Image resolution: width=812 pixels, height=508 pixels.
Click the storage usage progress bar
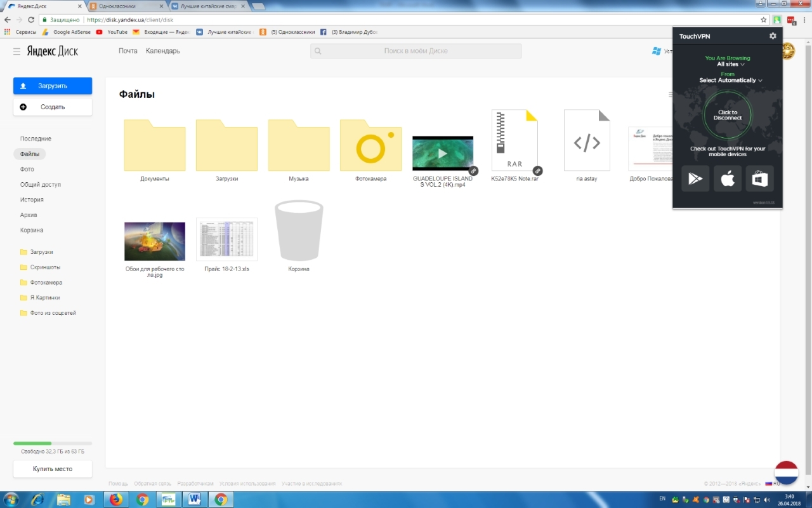pyautogui.click(x=53, y=443)
